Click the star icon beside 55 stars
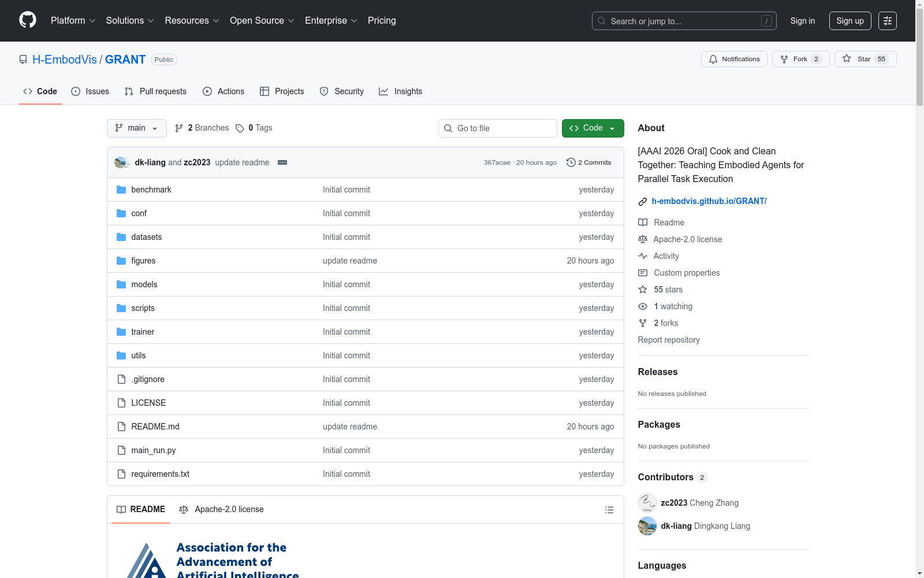The height and width of the screenshot is (578, 924). point(643,290)
